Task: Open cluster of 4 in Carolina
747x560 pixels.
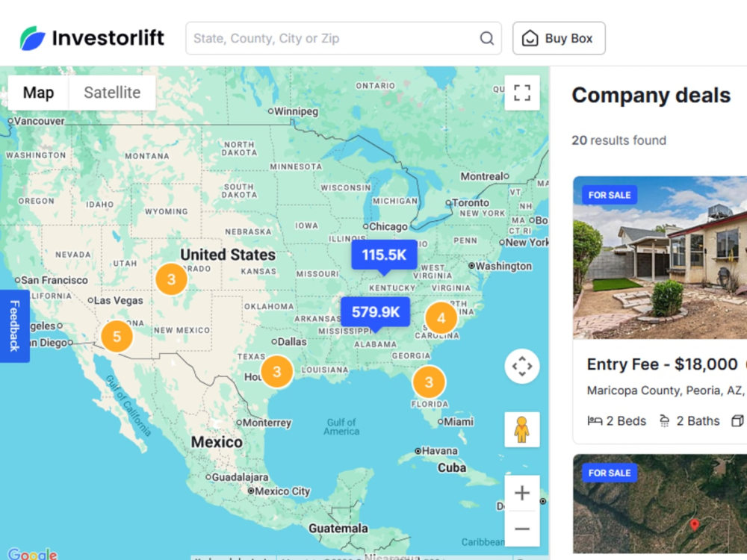Action: pyautogui.click(x=441, y=318)
